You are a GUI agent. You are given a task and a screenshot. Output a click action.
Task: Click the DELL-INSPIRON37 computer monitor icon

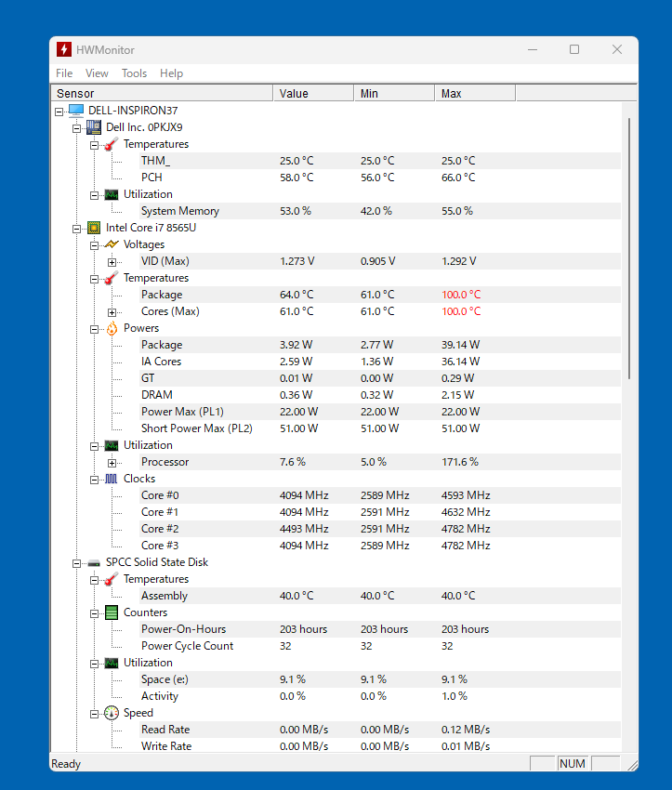[76, 111]
